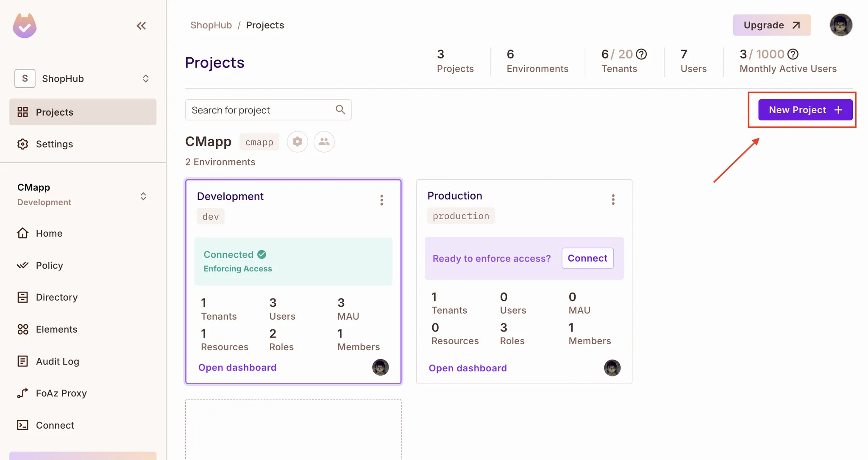Click the Search for project field

coord(261,110)
